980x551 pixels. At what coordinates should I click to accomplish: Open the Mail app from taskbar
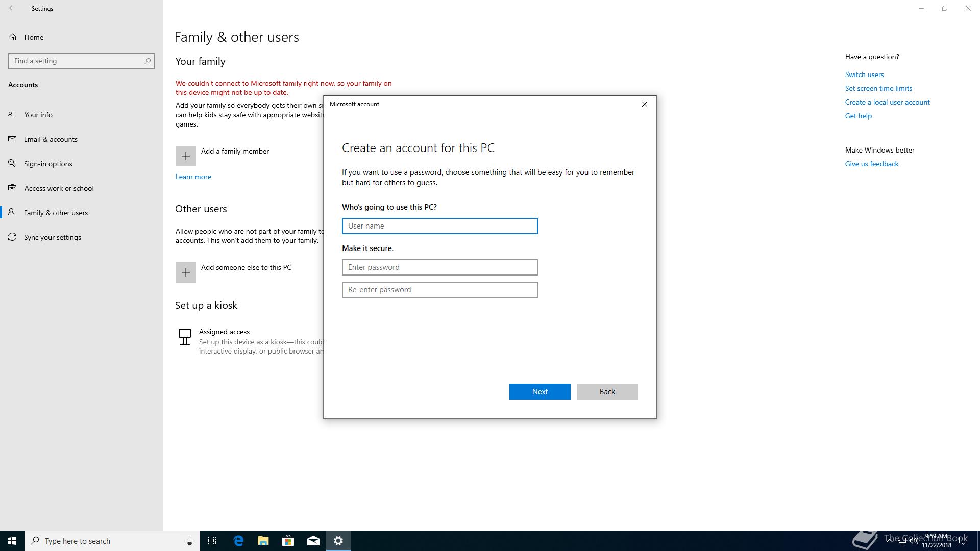coord(313,541)
